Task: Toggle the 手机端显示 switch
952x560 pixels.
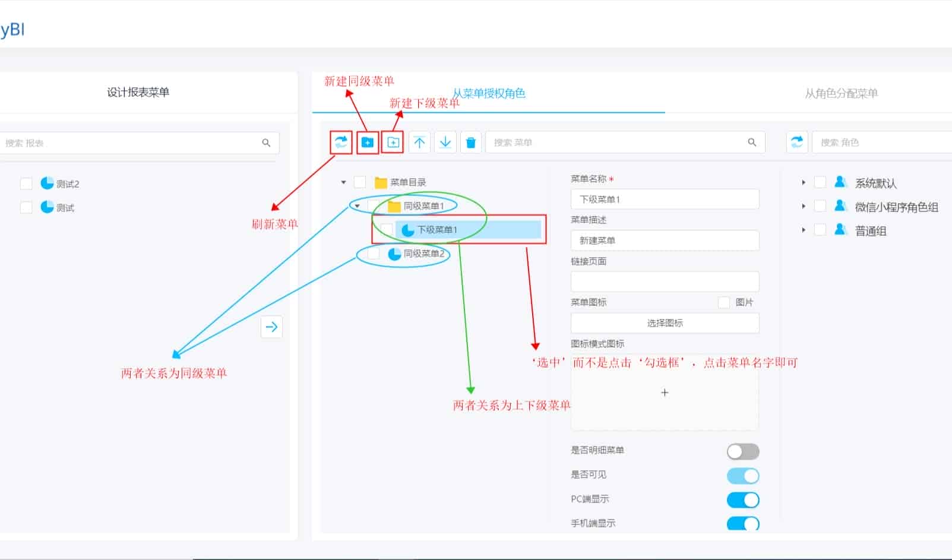Action: 743,524
